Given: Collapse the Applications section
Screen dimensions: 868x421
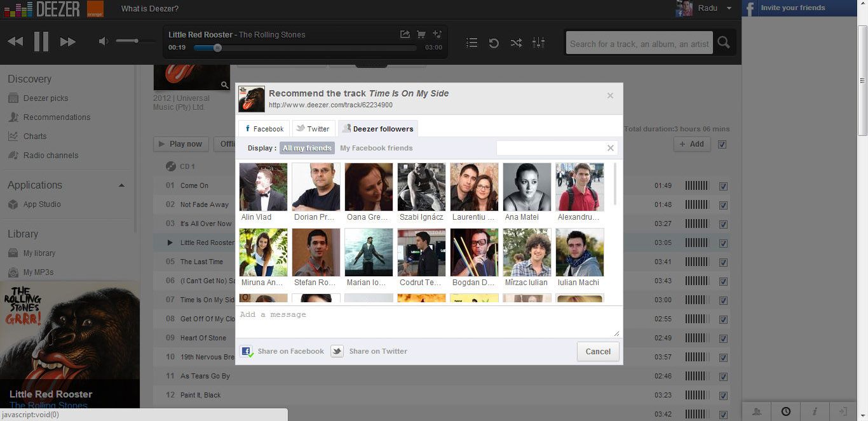Looking at the screenshot, I should pos(121,185).
